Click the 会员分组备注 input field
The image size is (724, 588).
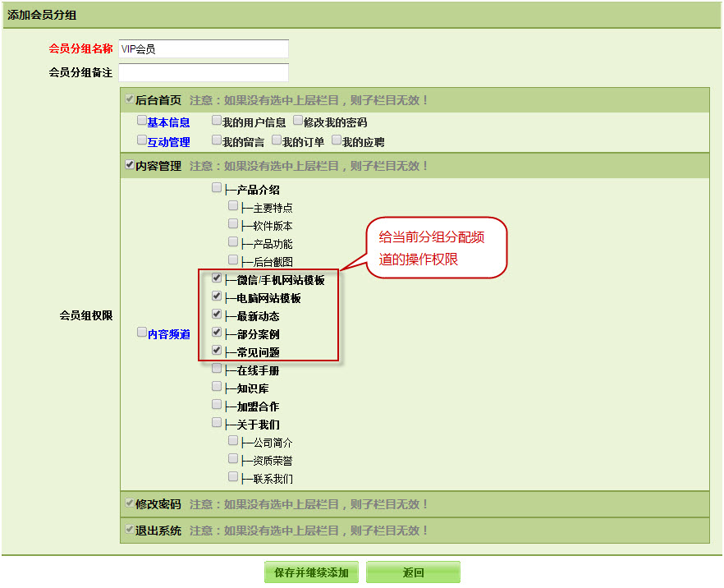tap(204, 72)
